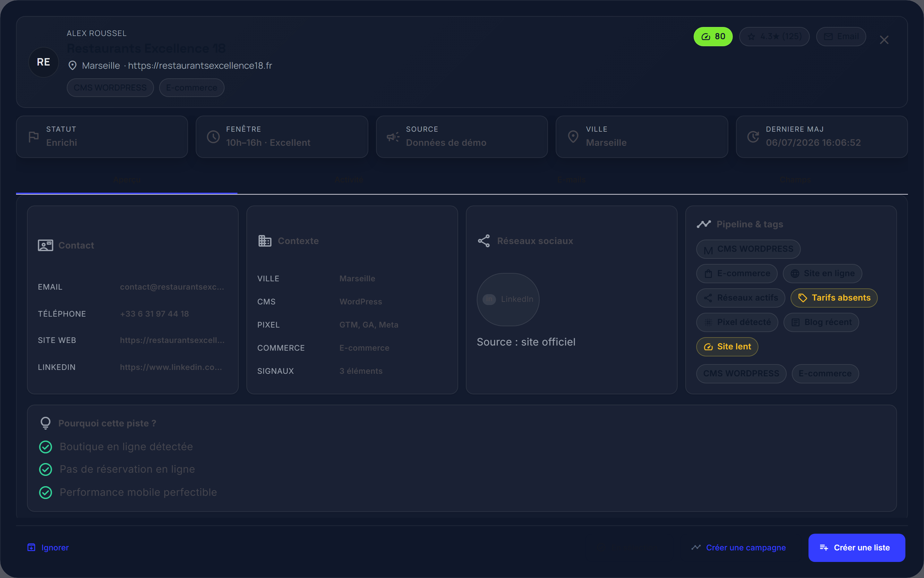Click the Créer une liste button
This screenshot has width=924, height=578.
(856, 548)
